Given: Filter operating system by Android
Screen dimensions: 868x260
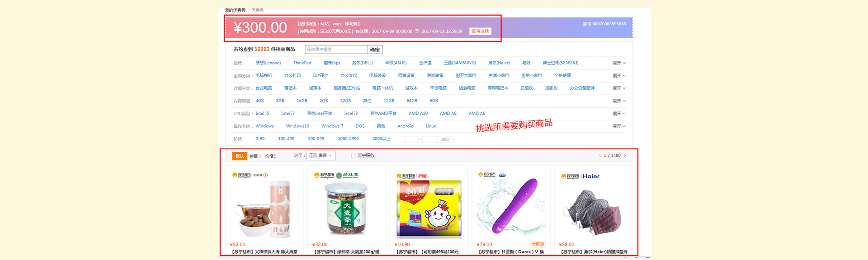Looking at the screenshot, I should pyautogui.click(x=406, y=126).
